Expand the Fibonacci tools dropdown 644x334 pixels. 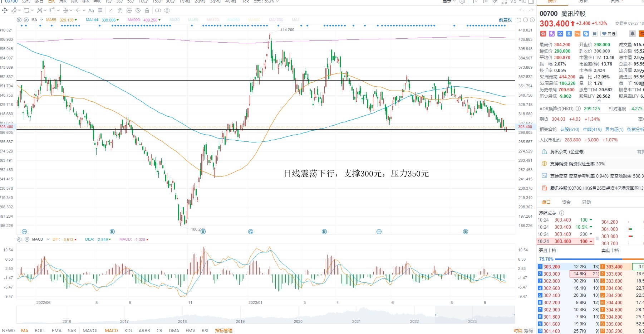pyautogui.click(x=58, y=10)
